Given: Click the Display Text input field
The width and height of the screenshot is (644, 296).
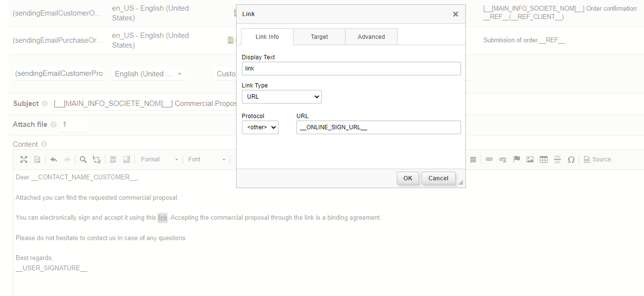Looking at the screenshot, I should pyautogui.click(x=351, y=69).
